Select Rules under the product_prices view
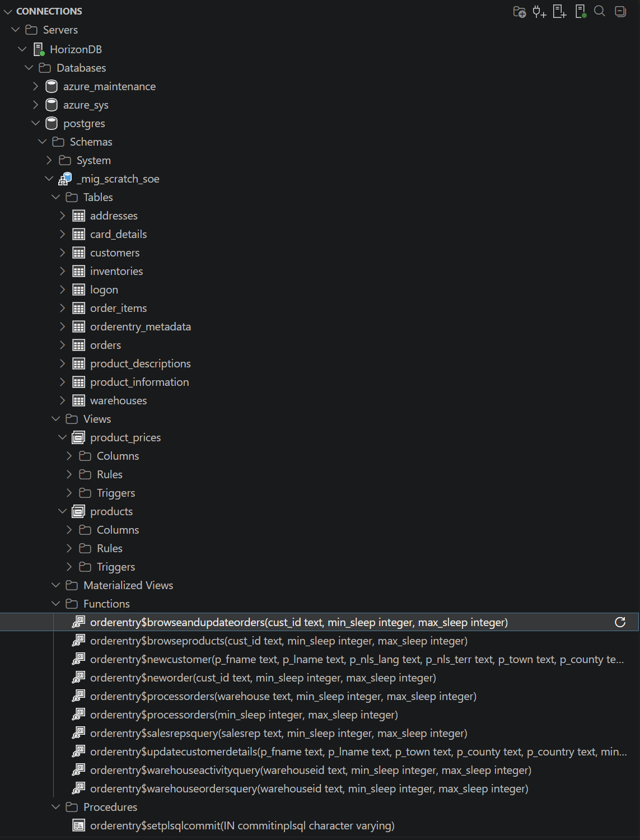640x840 pixels. point(110,474)
